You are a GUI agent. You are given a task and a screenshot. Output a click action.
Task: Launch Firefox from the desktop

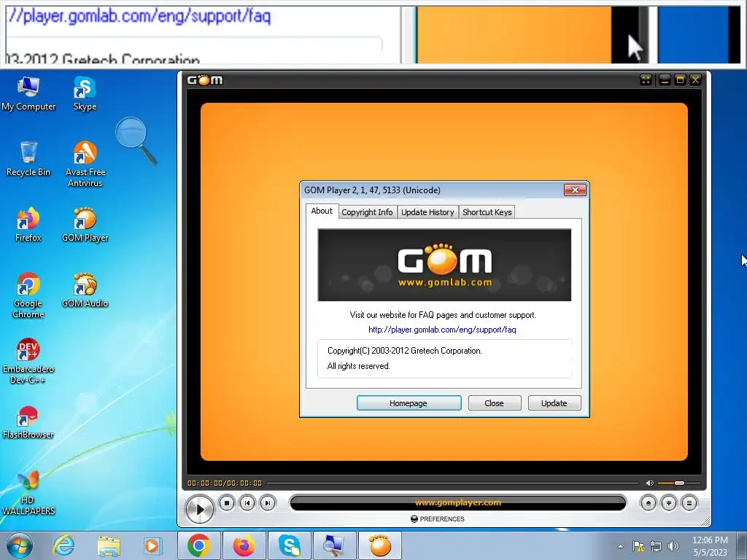coord(28,225)
